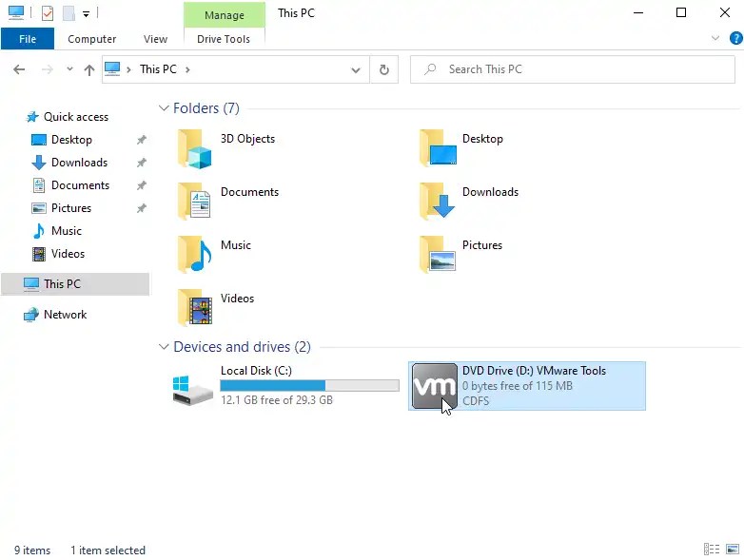Screen dimensions: 744x560
Task: Click the 'DVD Drive (D:) VMware Tools' label
Action: [x=534, y=371]
